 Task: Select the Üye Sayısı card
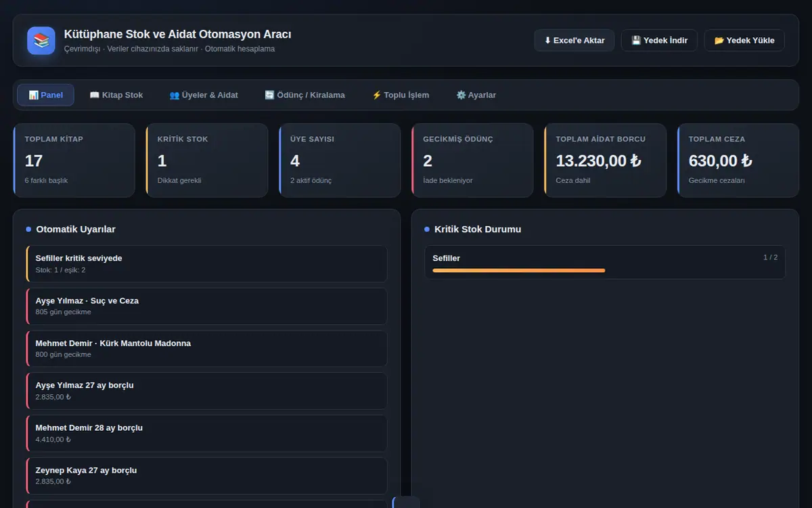point(340,161)
